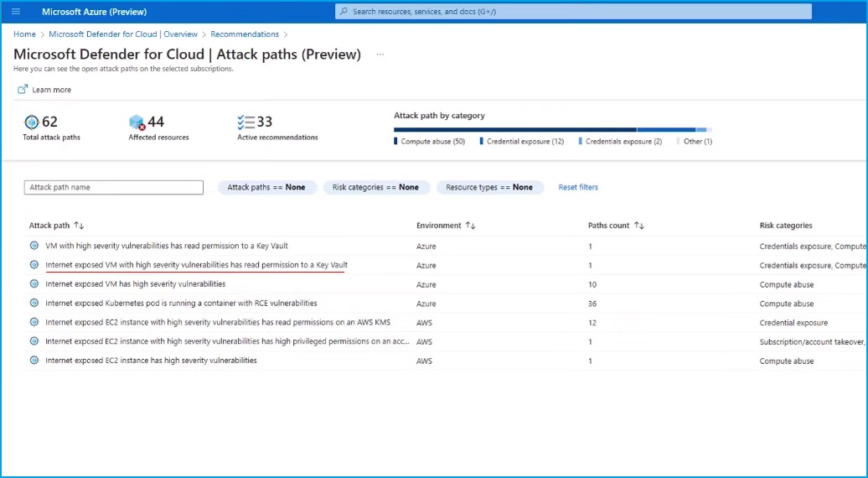Open underlined 'Internet exposed VM ... Key Vault' path
The height and width of the screenshot is (478, 868).
[x=197, y=265]
